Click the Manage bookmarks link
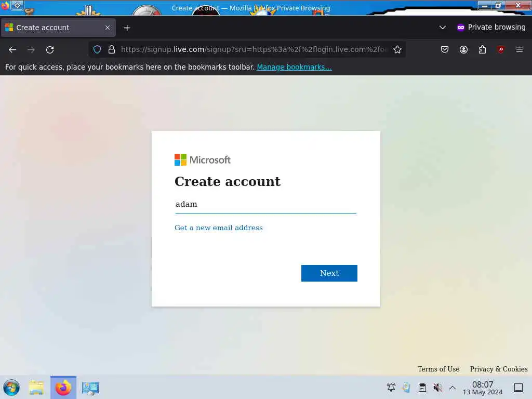The width and height of the screenshot is (532, 399). (x=294, y=67)
